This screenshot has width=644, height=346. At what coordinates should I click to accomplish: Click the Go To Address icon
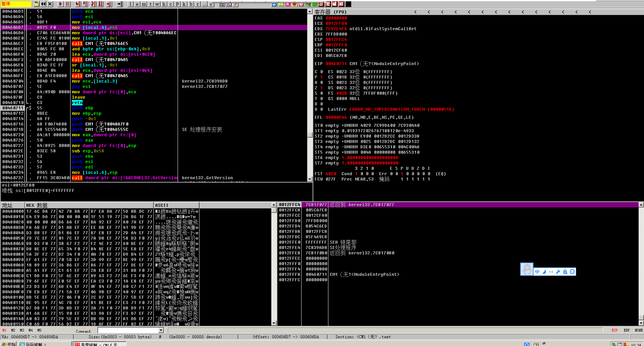[x=120, y=4]
